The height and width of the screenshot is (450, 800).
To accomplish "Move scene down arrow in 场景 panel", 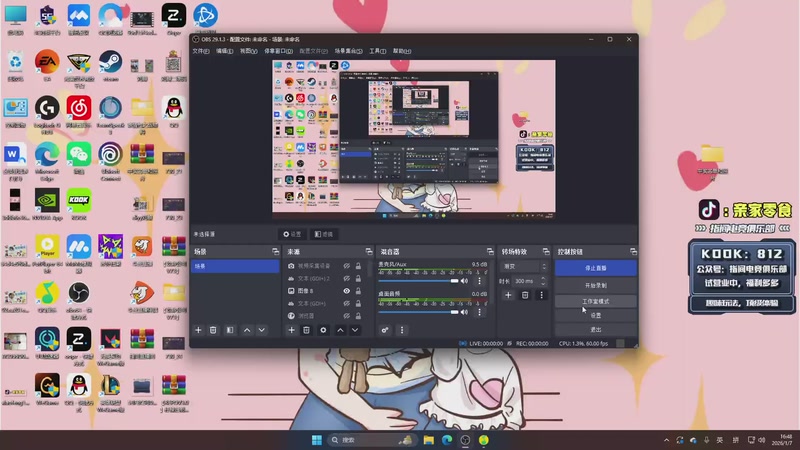I will [261, 330].
